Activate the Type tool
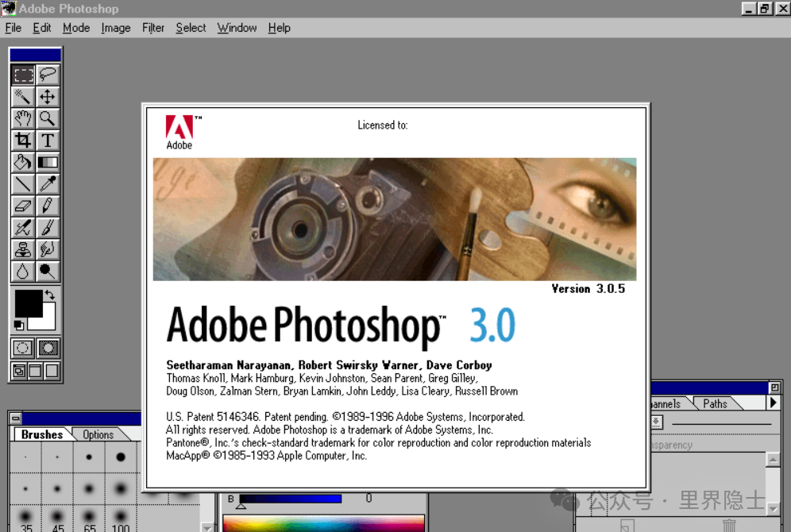This screenshot has width=791, height=532. [48, 141]
